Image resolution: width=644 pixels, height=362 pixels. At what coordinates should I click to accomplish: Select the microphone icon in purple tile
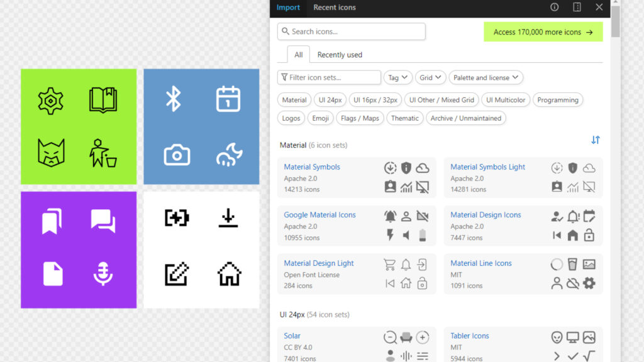(x=103, y=273)
